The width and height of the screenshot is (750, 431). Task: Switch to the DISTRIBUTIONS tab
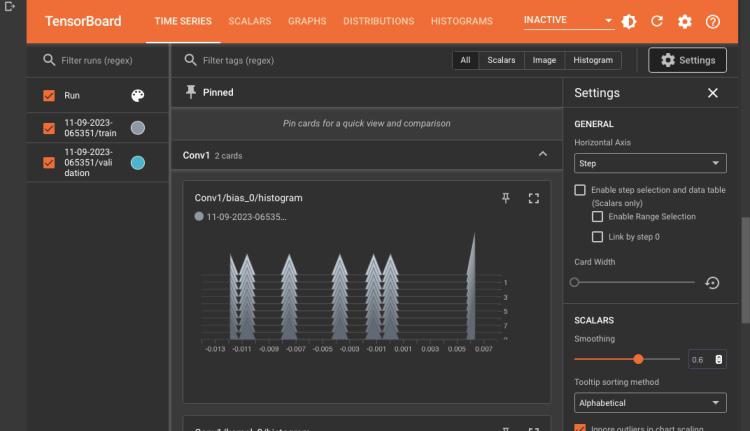tap(378, 21)
